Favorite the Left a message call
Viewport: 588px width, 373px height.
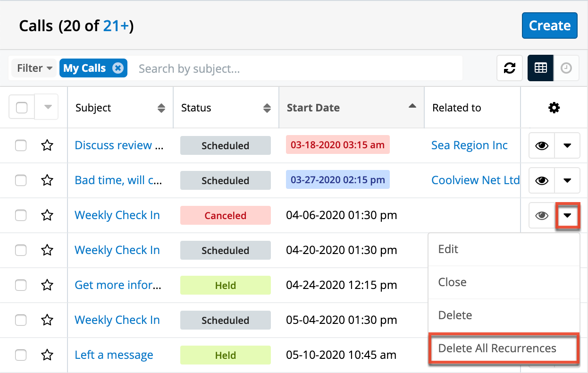point(47,355)
